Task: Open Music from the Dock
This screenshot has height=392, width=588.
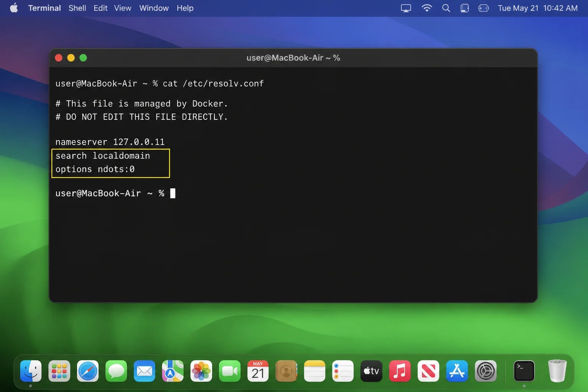Action: 400,371
